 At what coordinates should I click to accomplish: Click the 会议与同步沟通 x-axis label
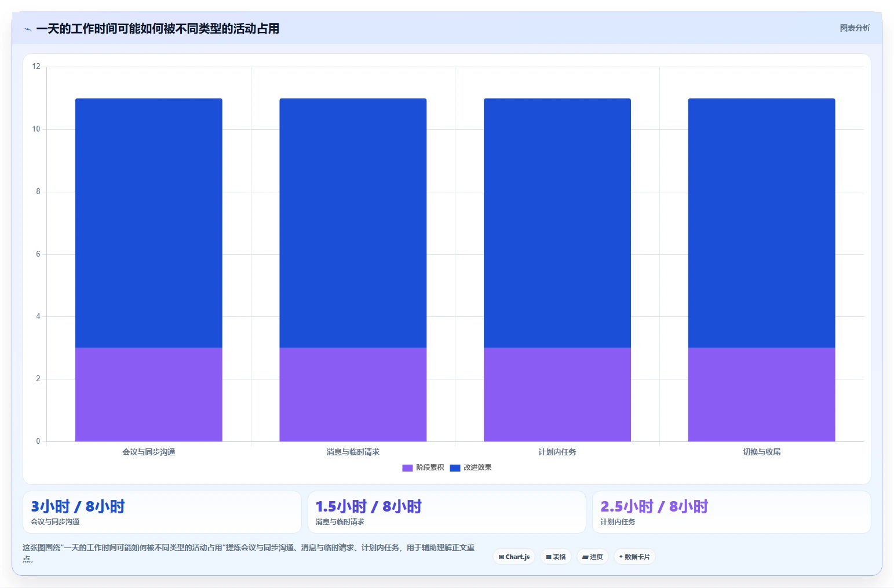coord(149,452)
